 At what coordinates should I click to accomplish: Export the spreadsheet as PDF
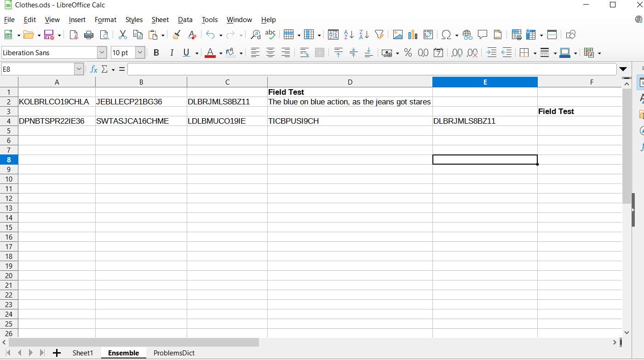tap(74, 34)
